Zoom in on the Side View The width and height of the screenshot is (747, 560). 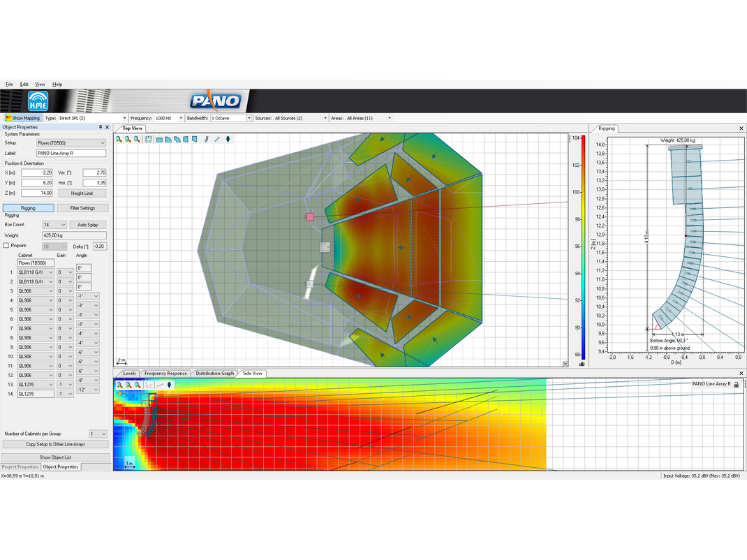119,385
